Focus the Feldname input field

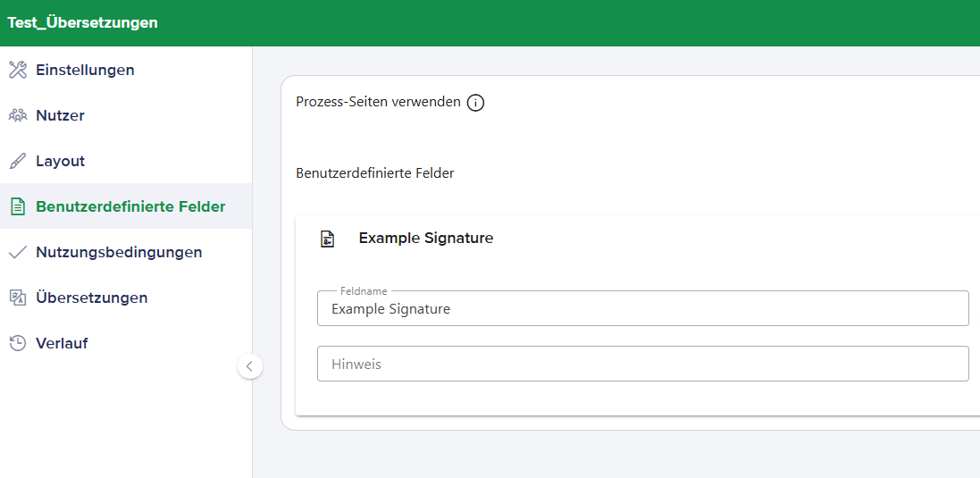tap(642, 309)
